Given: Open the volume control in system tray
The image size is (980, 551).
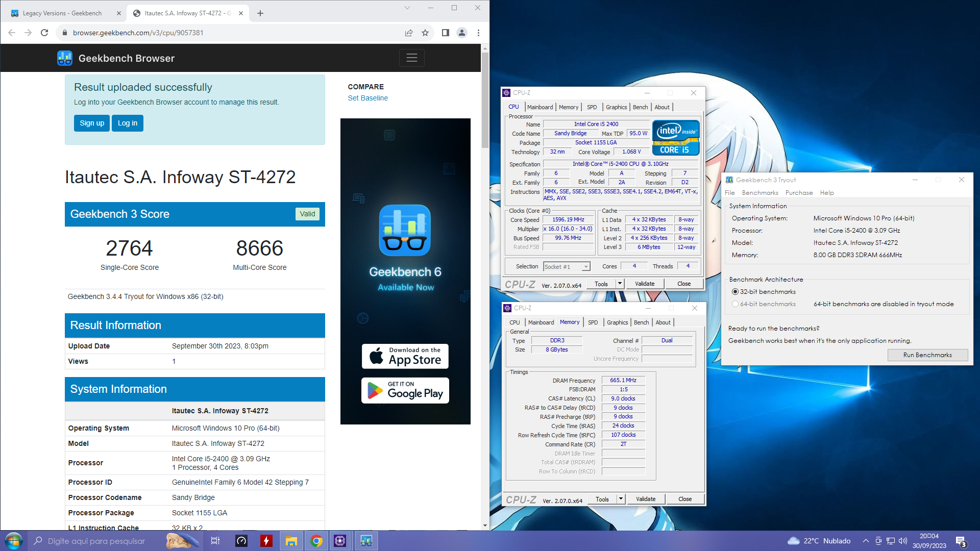Looking at the screenshot, I should pos(903,541).
